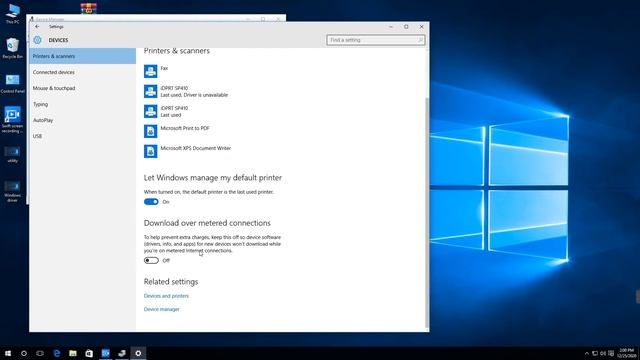The height and width of the screenshot is (360, 640).
Task: Open the taskbar button left of Settings gear
Action: click(x=122, y=353)
